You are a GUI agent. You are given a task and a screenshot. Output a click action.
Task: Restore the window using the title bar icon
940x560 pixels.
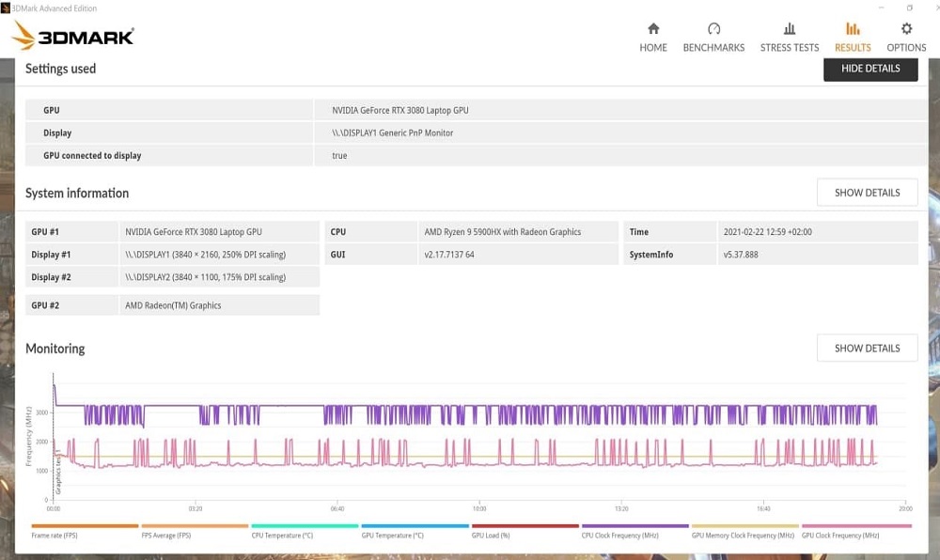point(909,8)
